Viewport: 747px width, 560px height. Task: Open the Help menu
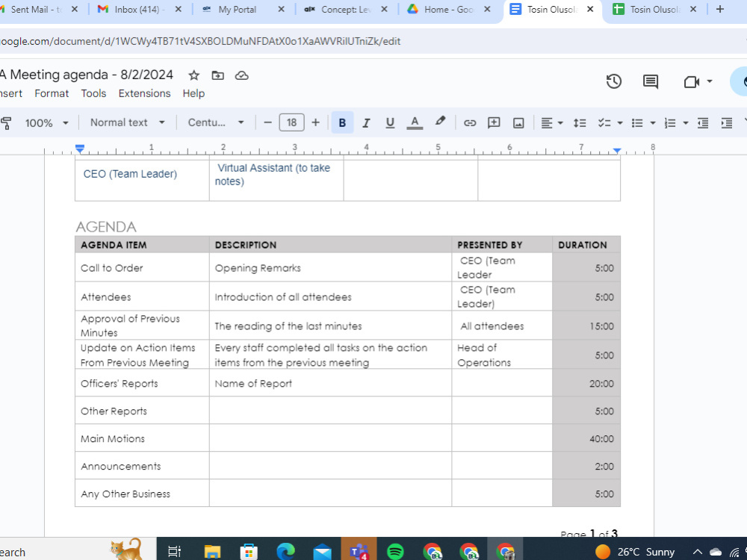(193, 93)
